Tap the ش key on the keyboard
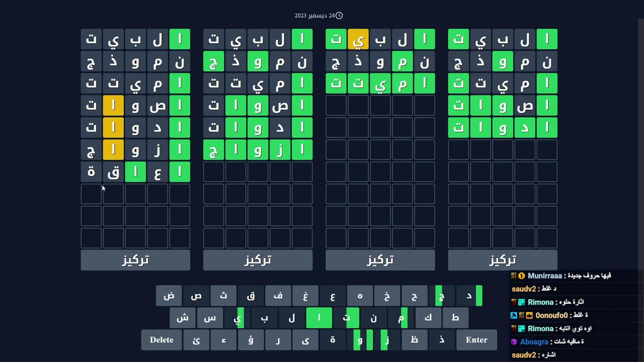 (x=183, y=318)
